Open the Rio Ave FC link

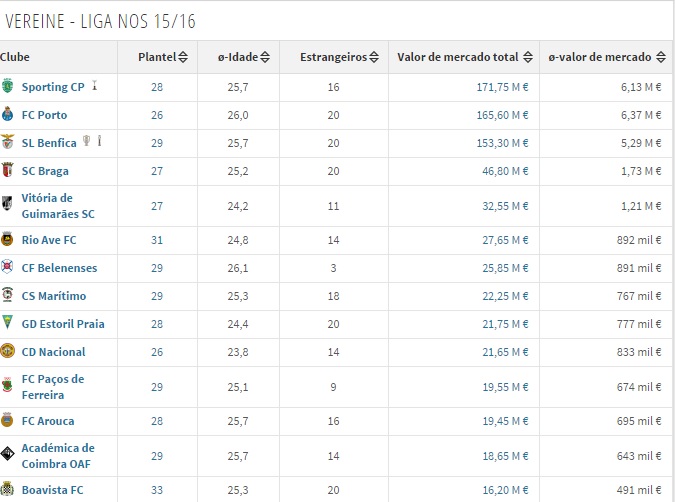point(49,240)
